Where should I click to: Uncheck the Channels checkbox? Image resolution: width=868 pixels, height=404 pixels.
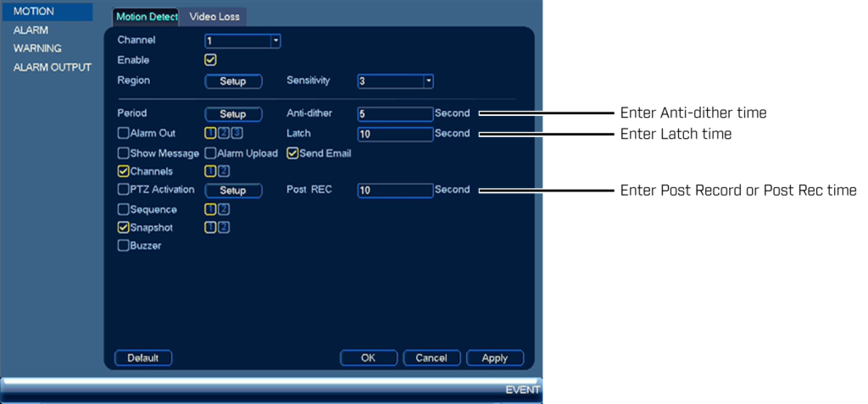[124, 172]
